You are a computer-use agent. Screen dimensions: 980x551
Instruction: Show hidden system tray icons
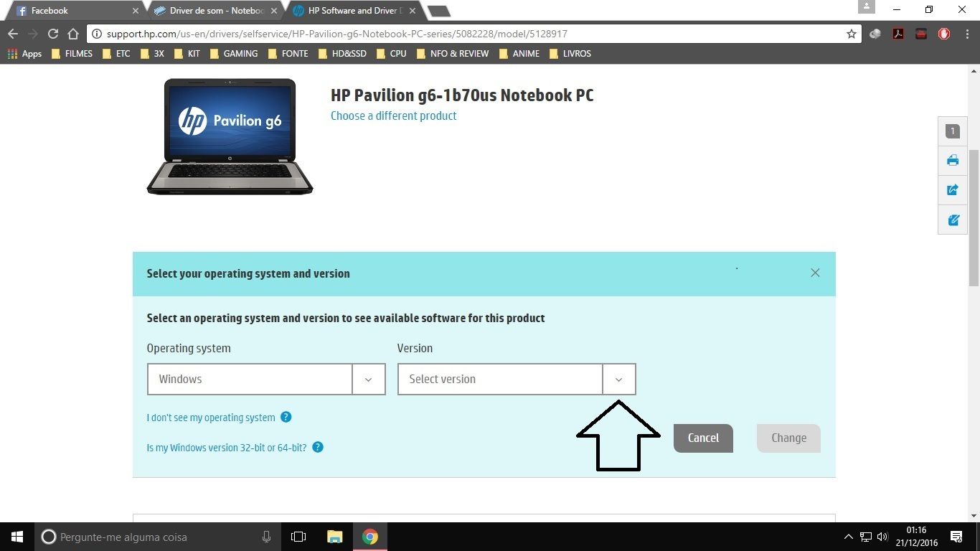(x=849, y=537)
